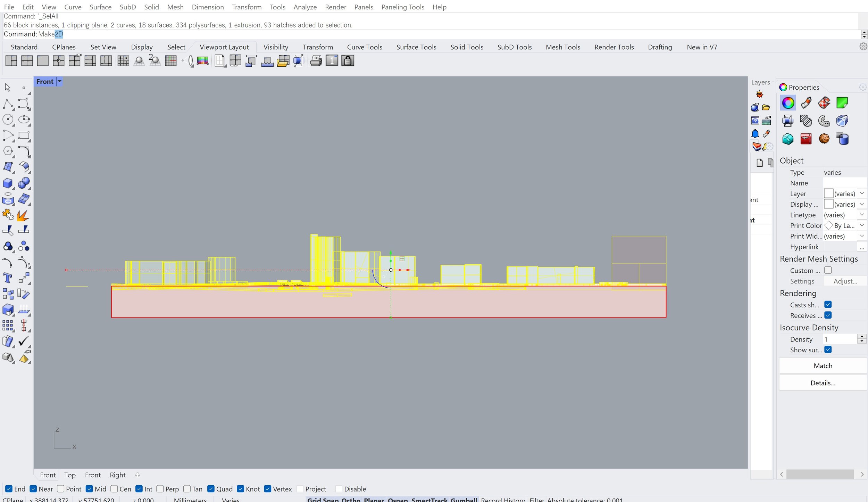
Task: Click the Print Color diamond swatch
Action: (828, 225)
